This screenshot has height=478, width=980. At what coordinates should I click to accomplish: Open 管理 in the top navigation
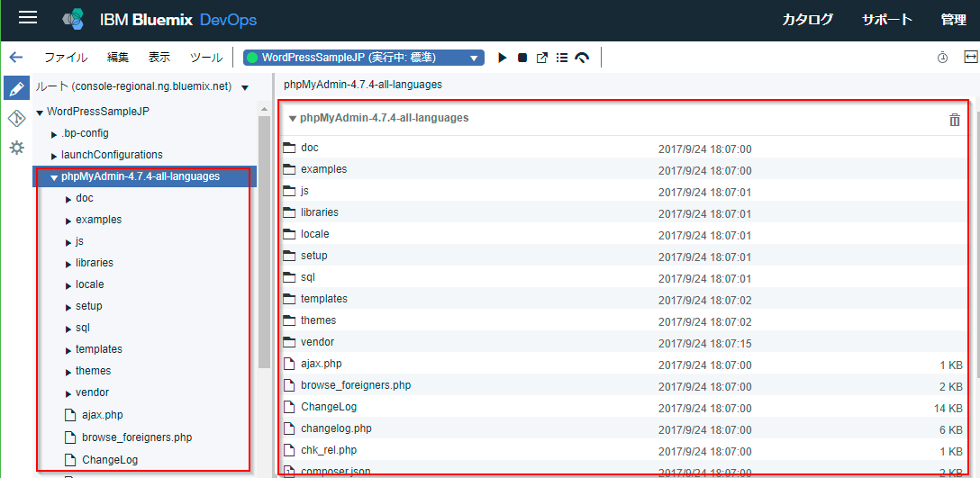click(954, 20)
